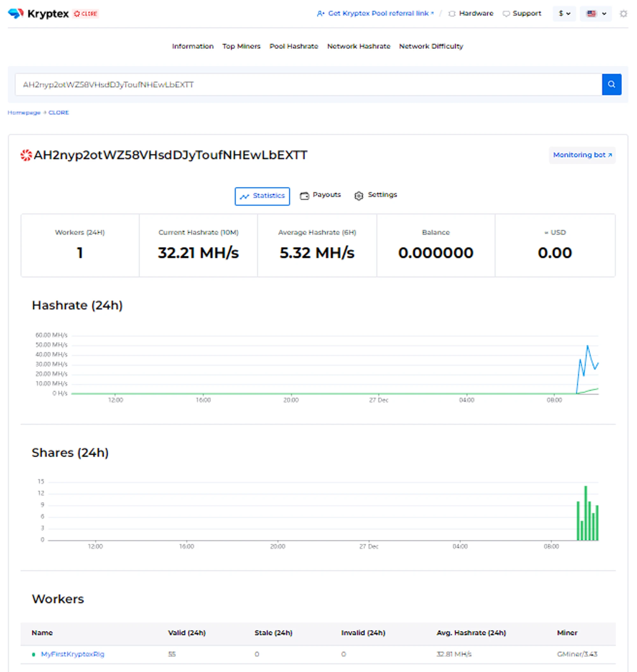Click CLORE icon beside wallet address heading
Screen dimensions: 637x672
tap(26, 155)
